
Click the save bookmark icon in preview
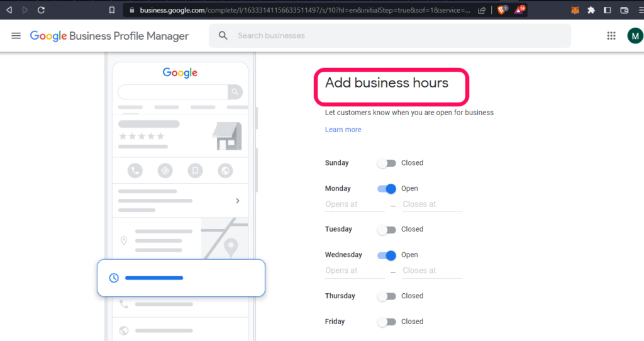195,170
